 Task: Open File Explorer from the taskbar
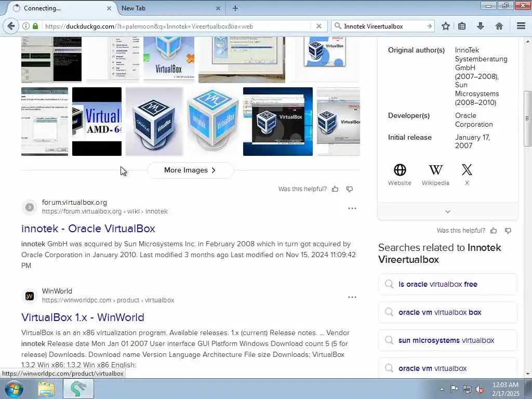pyautogui.click(x=46, y=389)
